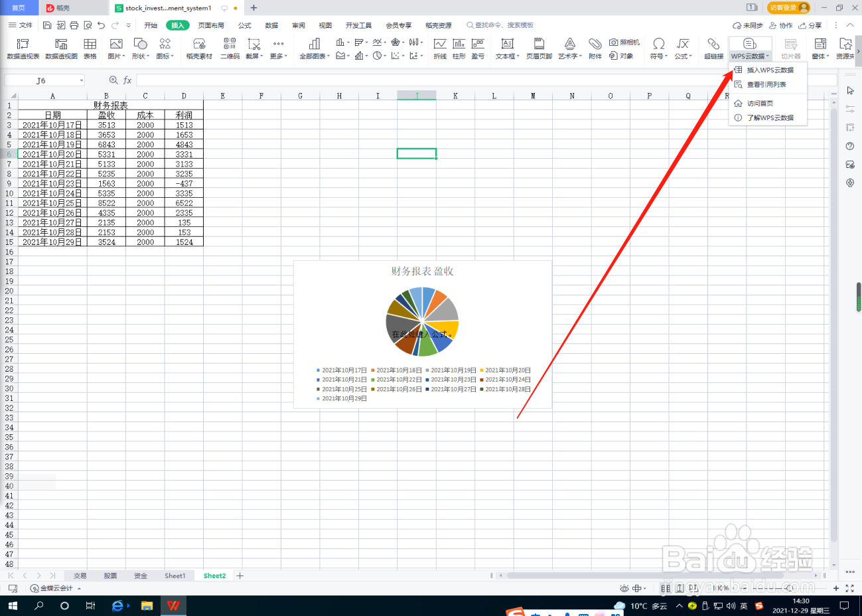862x616 pixels.
Task: Click the selection pointer icon in right sidebar
Action: click(850, 90)
